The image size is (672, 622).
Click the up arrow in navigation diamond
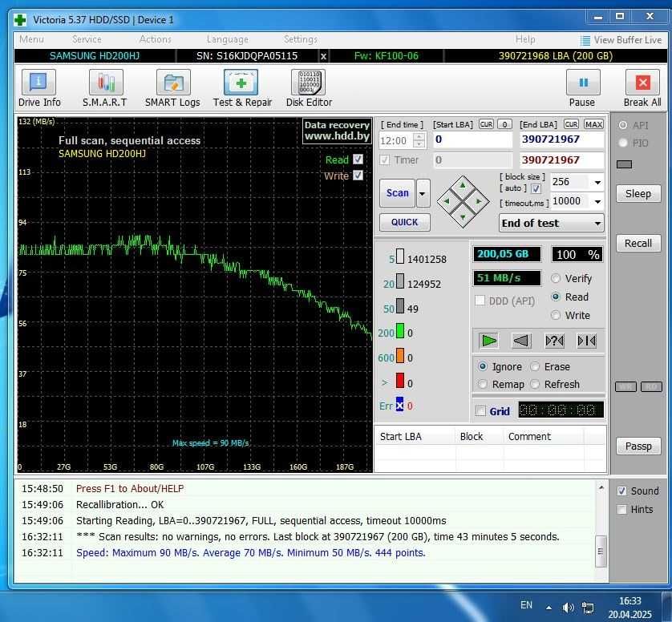[463, 185]
